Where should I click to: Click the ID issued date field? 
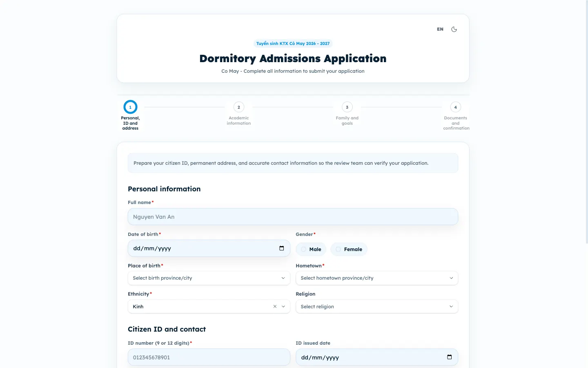[x=377, y=357]
